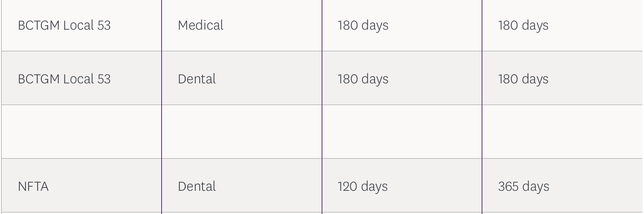The image size is (644, 214).
Task: Click the first 180 days in the Medical row
Action: pos(363,25)
